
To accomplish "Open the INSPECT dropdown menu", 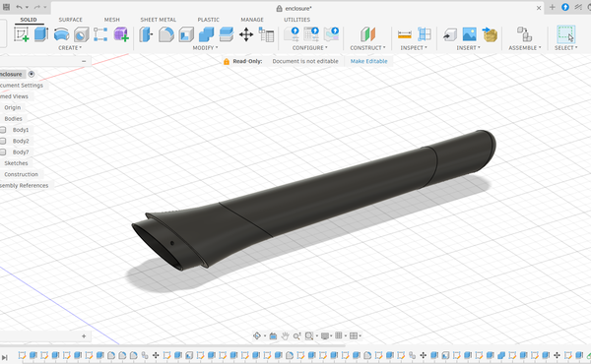I will click(414, 48).
